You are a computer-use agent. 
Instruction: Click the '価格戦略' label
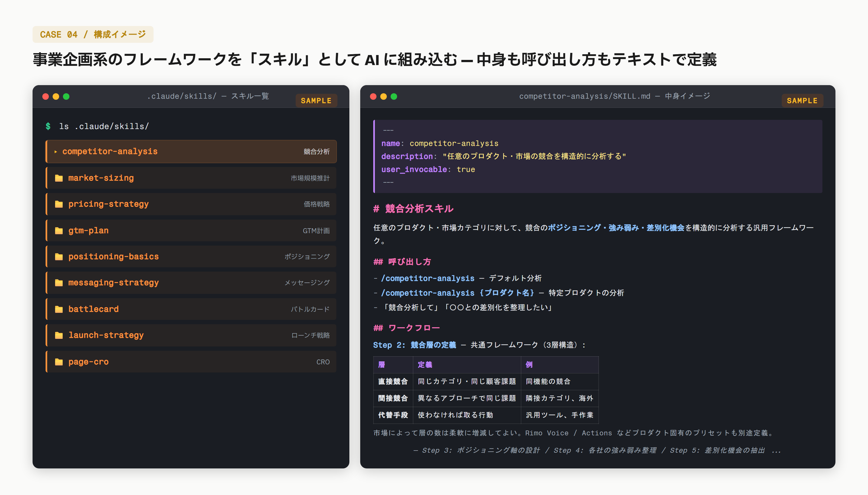click(x=317, y=204)
